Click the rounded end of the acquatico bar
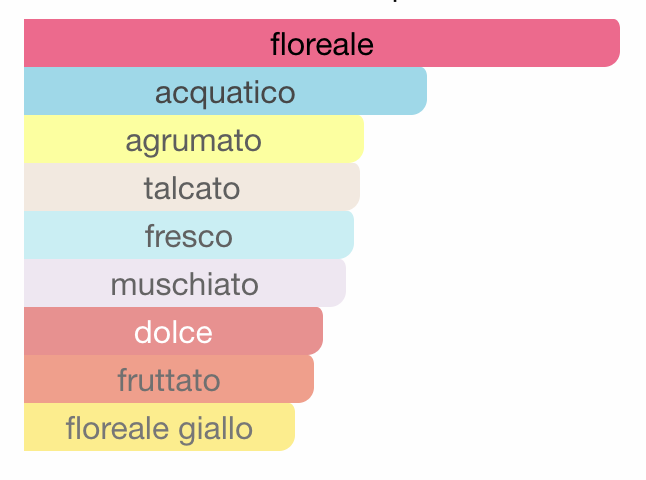 (419, 91)
